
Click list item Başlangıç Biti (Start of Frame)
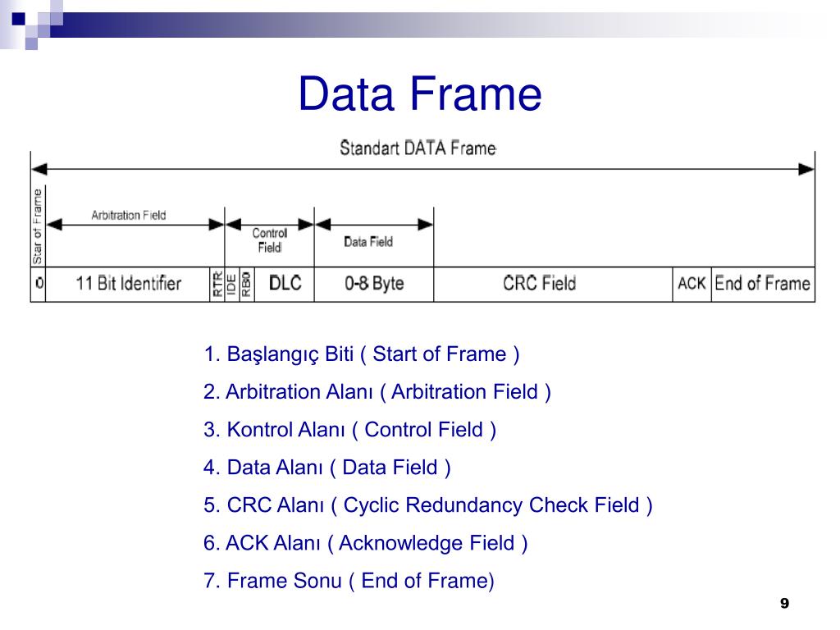pyautogui.click(x=362, y=354)
